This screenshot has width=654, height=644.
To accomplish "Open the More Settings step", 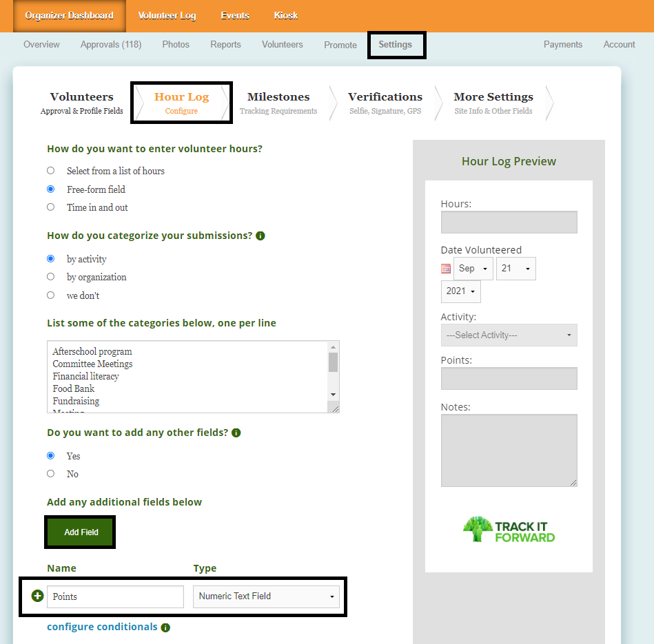I will (493, 103).
